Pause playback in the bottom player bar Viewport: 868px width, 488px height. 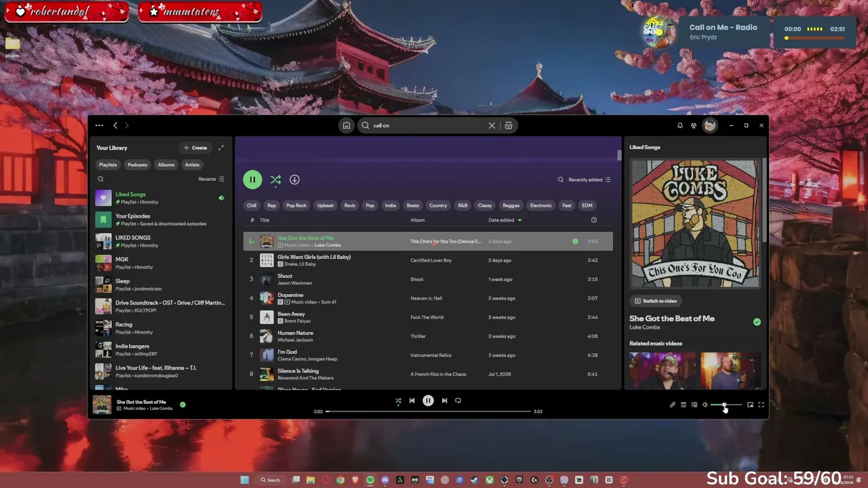click(x=428, y=401)
